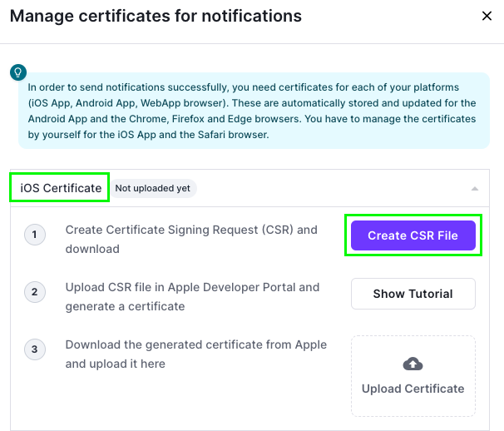Image resolution: width=504 pixels, height=431 pixels.
Task: Click the step 1 number circle
Action: [x=35, y=235]
